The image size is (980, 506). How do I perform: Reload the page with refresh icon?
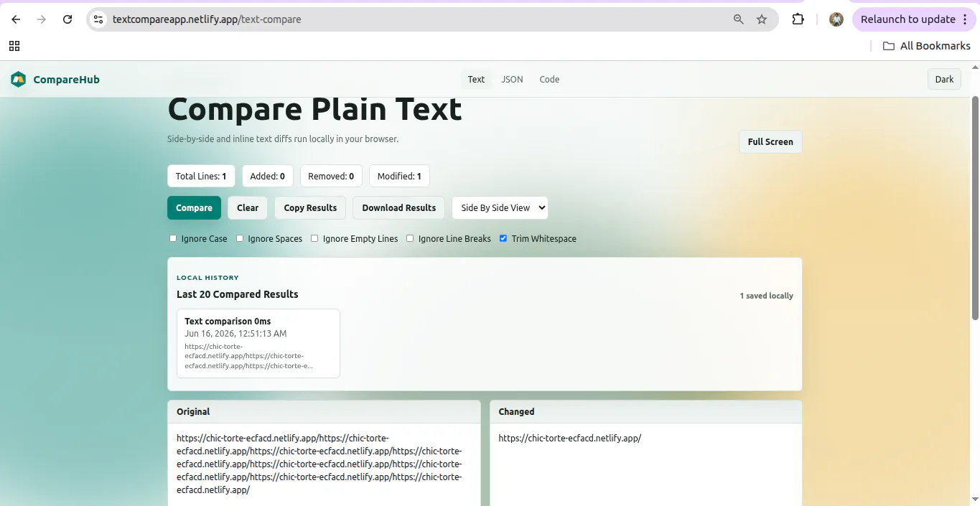(x=67, y=19)
